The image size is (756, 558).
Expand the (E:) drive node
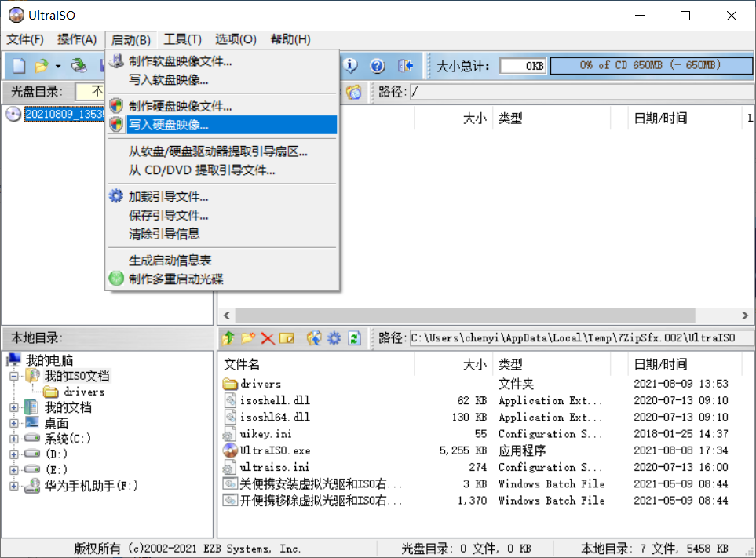click(x=14, y=470)
